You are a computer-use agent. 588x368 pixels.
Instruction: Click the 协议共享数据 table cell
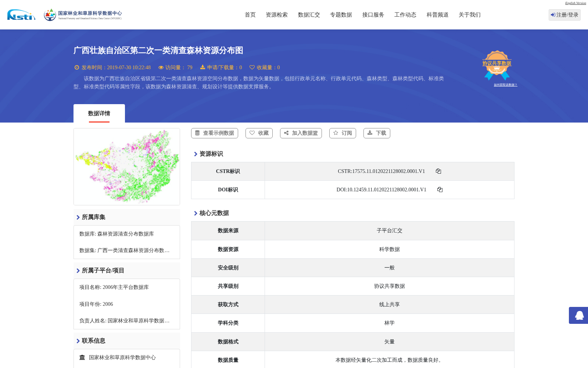[390, 286]
